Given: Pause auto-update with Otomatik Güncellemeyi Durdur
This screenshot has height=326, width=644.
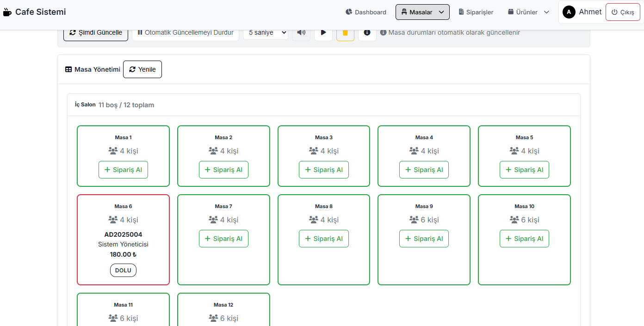Looking at the screenshot, I should click(186, 32).
